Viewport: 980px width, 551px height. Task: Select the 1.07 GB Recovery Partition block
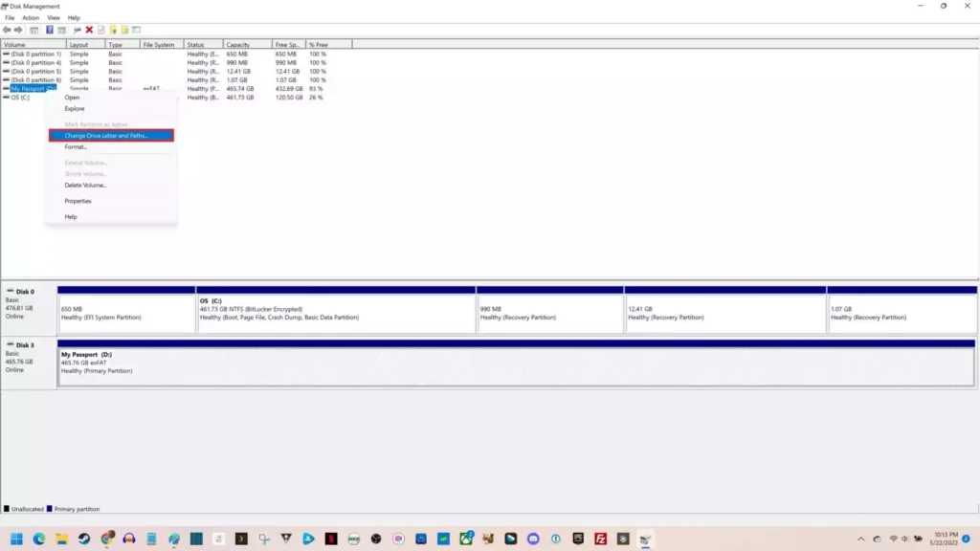tap(902, 310)
